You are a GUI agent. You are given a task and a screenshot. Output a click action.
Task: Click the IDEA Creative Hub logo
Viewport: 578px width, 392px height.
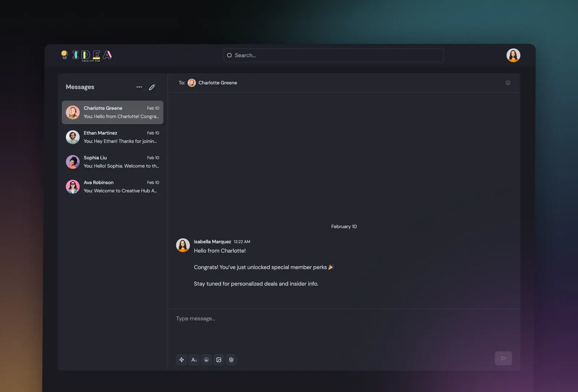coord(87,55)
